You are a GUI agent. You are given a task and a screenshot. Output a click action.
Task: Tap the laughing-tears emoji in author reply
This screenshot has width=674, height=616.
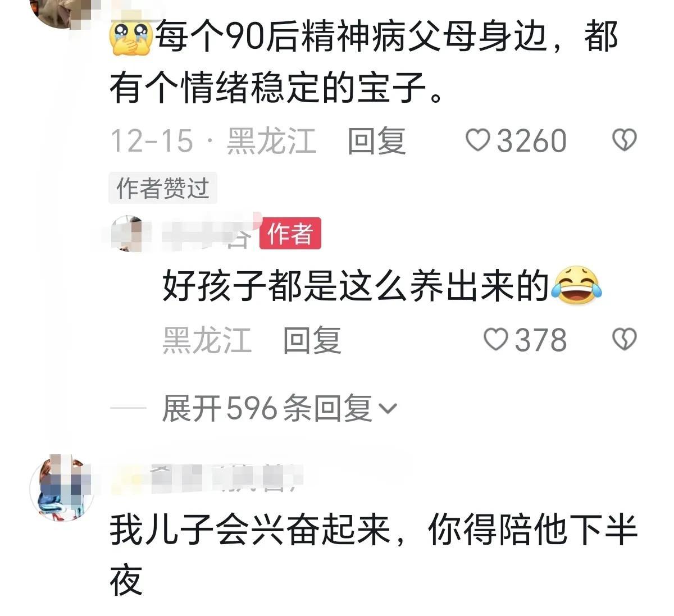pos(576,285)
